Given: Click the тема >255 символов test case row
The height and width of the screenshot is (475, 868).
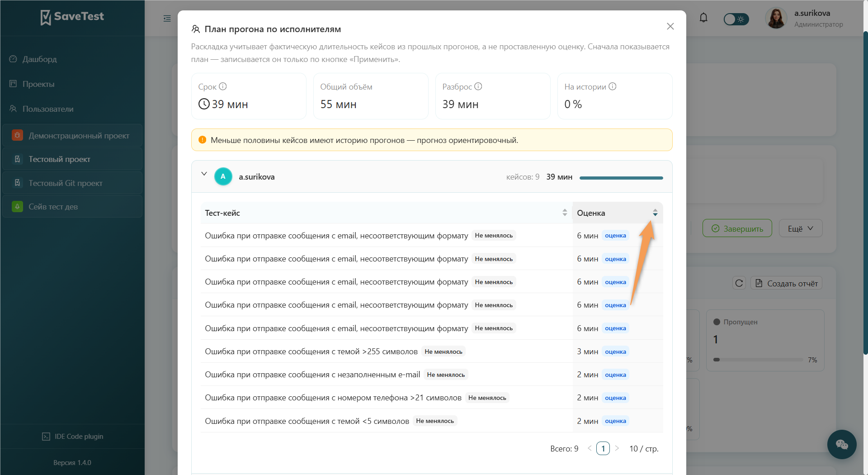Looking at the screenshot, I should pyautogui.click(x=432, y=351).
